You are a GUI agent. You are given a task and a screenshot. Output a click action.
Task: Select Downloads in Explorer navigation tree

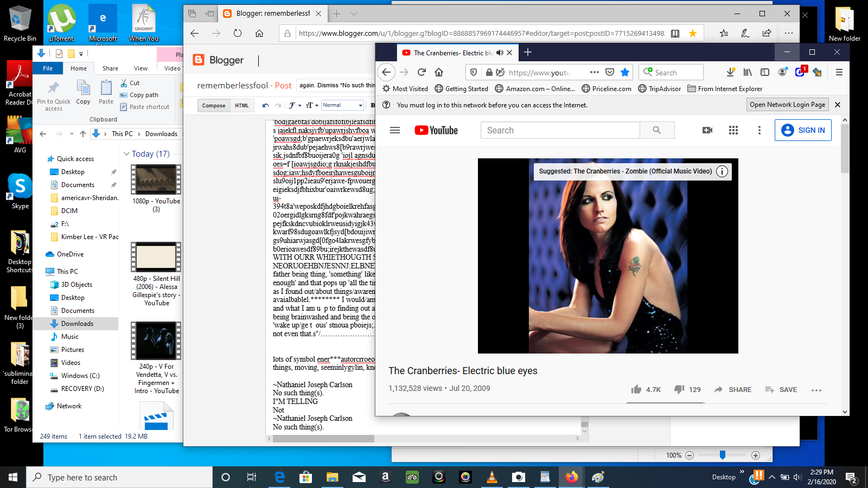76,324
